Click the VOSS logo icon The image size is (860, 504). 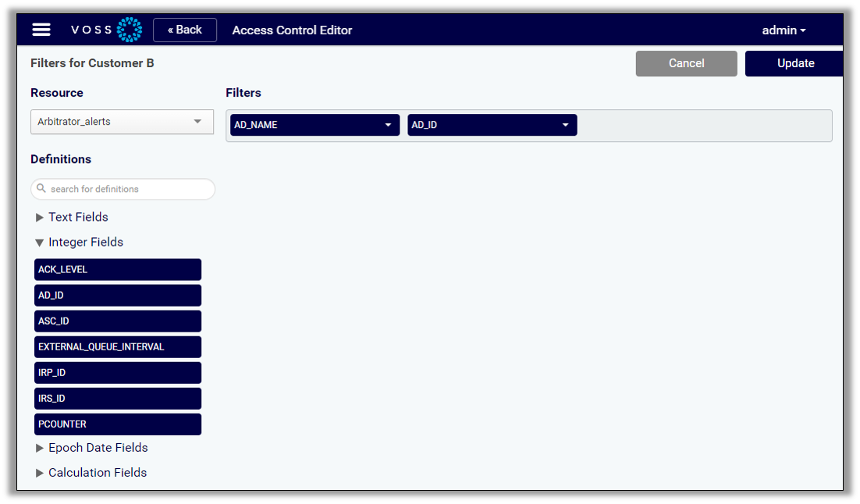click(x=129, y=30)
